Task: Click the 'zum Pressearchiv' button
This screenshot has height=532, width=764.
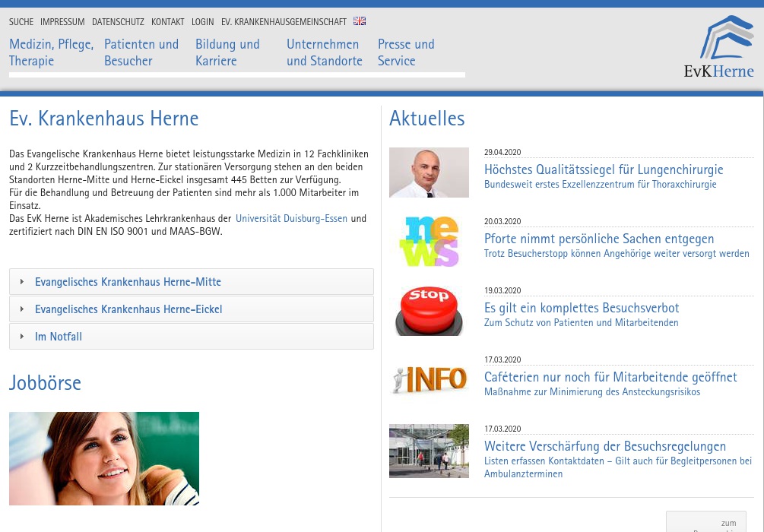Action: pyautogui.click(x=706, y=524)
